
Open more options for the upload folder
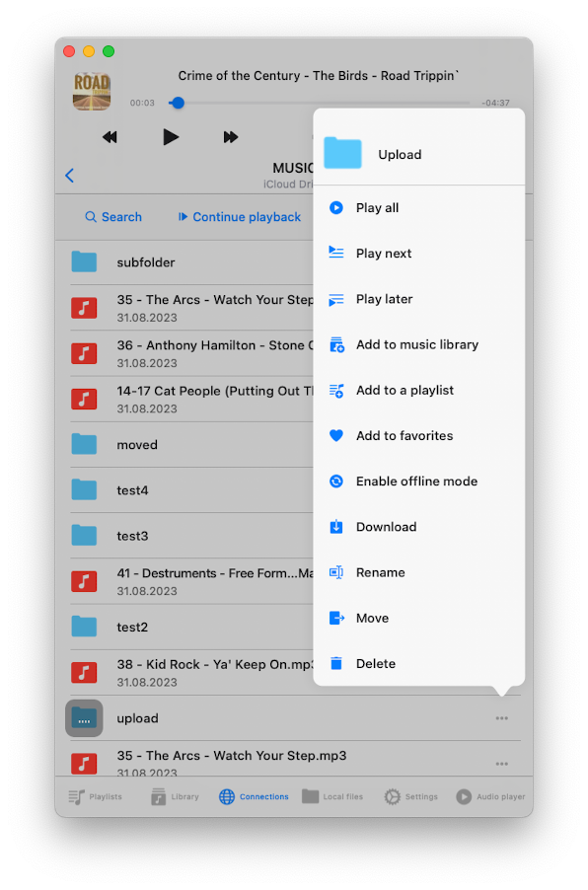click(502, 718)
